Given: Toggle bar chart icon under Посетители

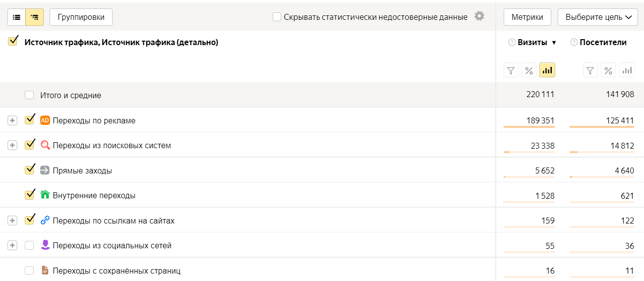Looking at the screenshot, I should click(x=627, y=70).
